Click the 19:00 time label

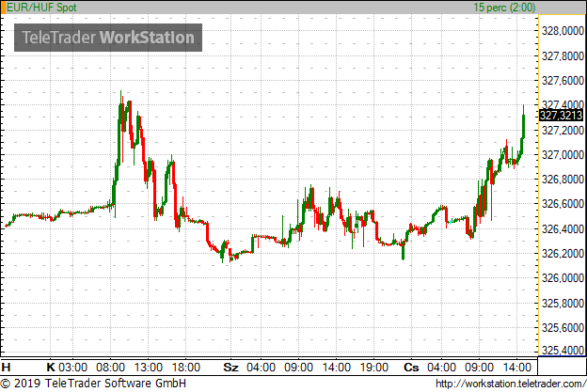374,368
